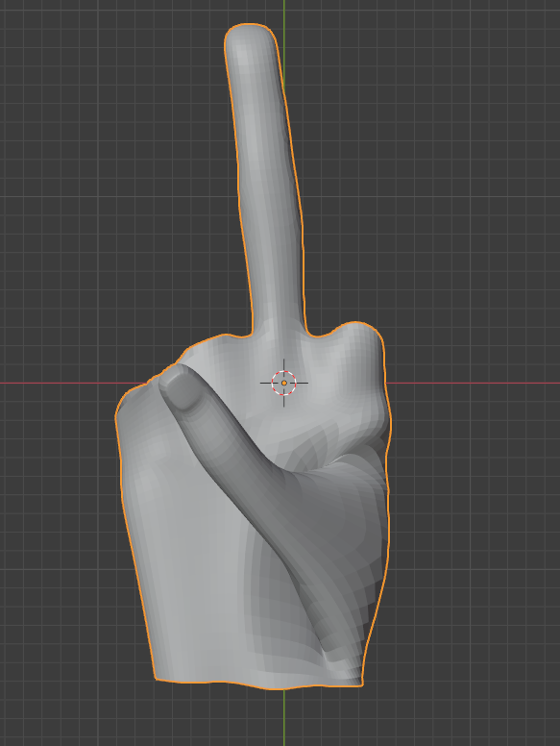
Task: Click the 3D cursor crosshair on the hand
Action: pyautogui.click(x=283, y=383)
